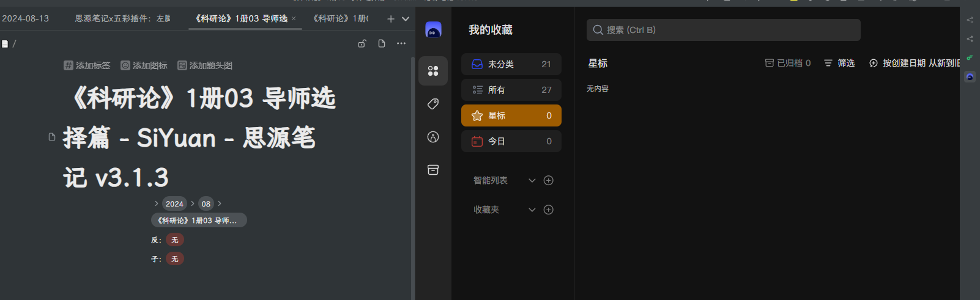
Task: Click the 08 breadcrumb chip
Action: click(x=206, y=203)
